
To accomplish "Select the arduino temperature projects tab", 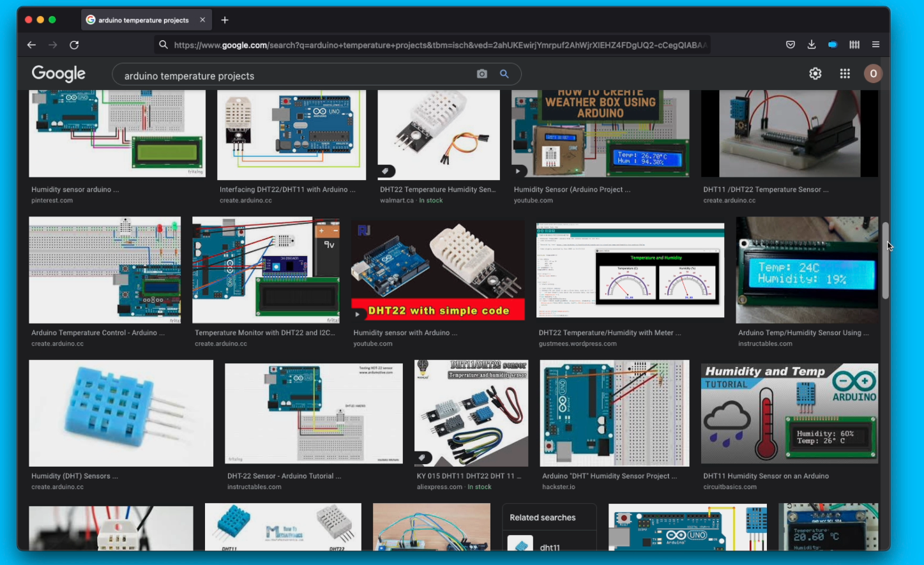I will [x=142, y=20].
